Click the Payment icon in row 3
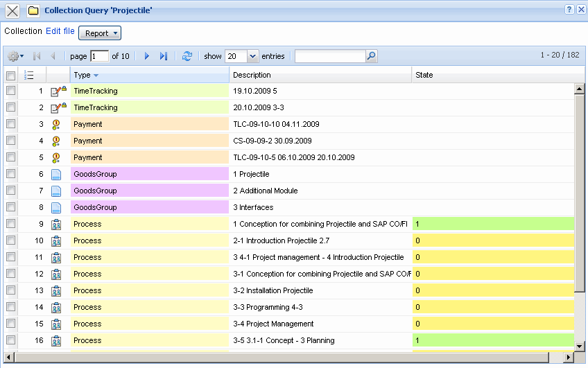Viewport: 588px width, 368px height. click(x=57, y=125)
